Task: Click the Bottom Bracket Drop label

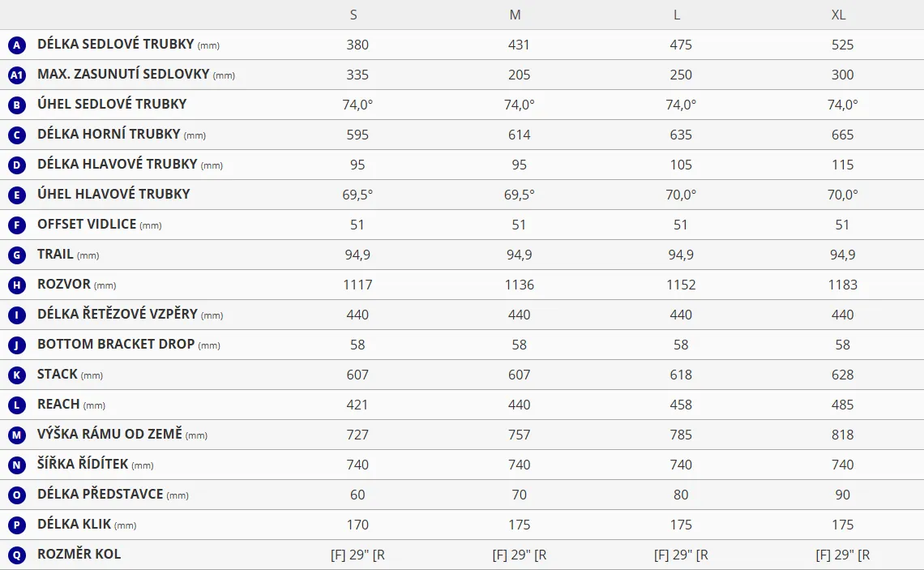Action: point(116,345)
